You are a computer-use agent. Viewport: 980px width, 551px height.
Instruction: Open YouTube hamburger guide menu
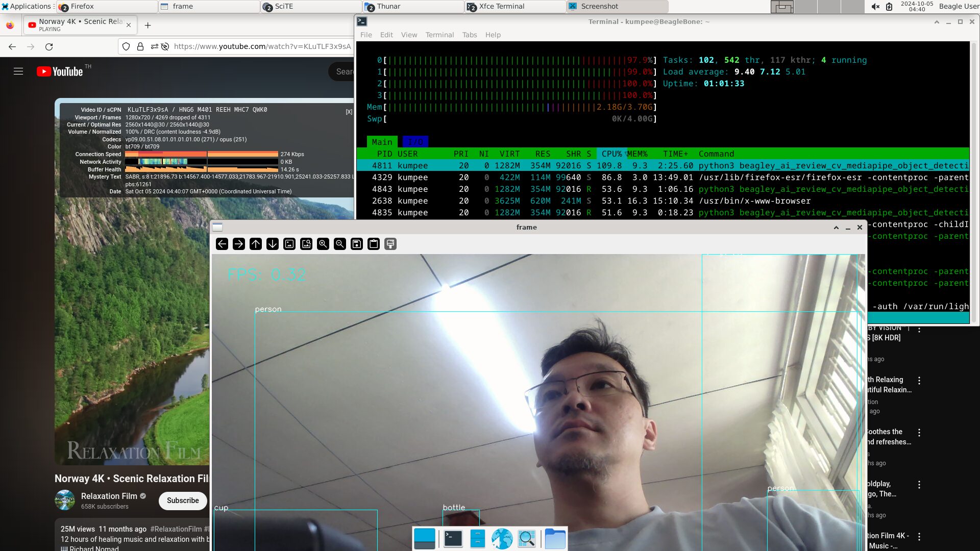(x=18, y=71)
